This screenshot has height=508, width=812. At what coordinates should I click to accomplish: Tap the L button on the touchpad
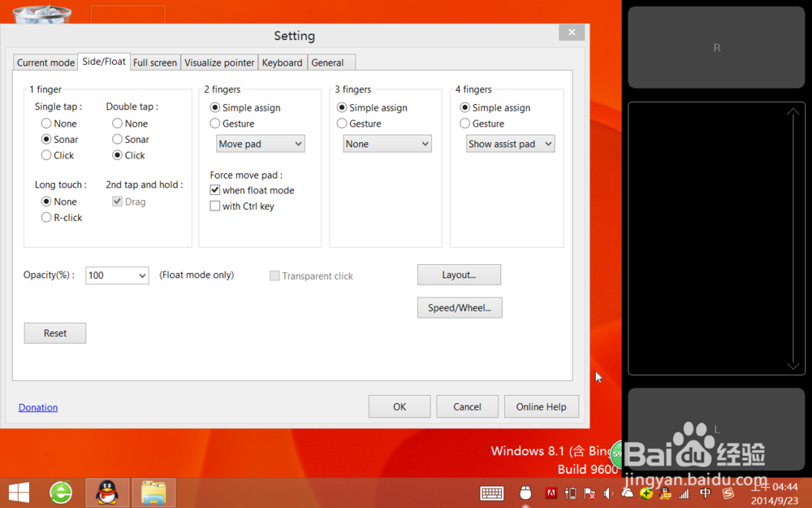point(716,429)
